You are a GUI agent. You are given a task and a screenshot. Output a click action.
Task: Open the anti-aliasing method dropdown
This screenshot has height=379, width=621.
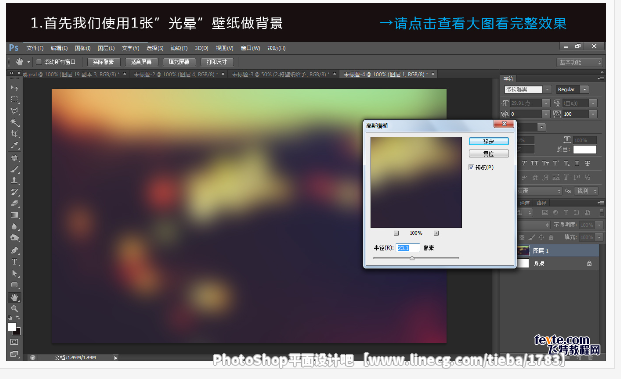click(x=587, y=191)
